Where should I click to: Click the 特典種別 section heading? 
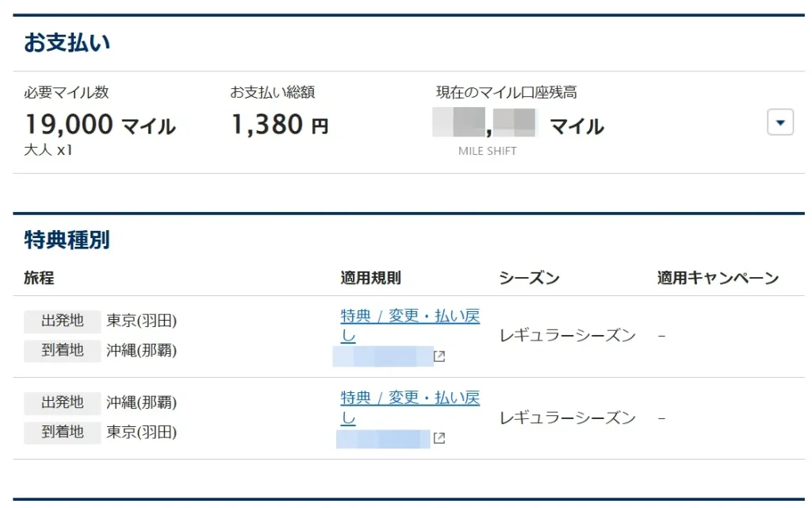67,240
